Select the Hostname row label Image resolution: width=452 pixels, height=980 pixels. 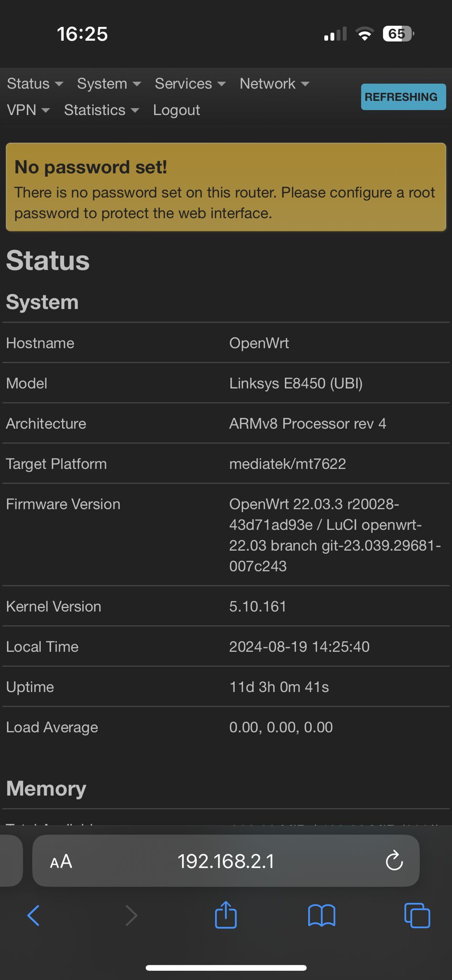pyautogui.click(x=40, y=343)
